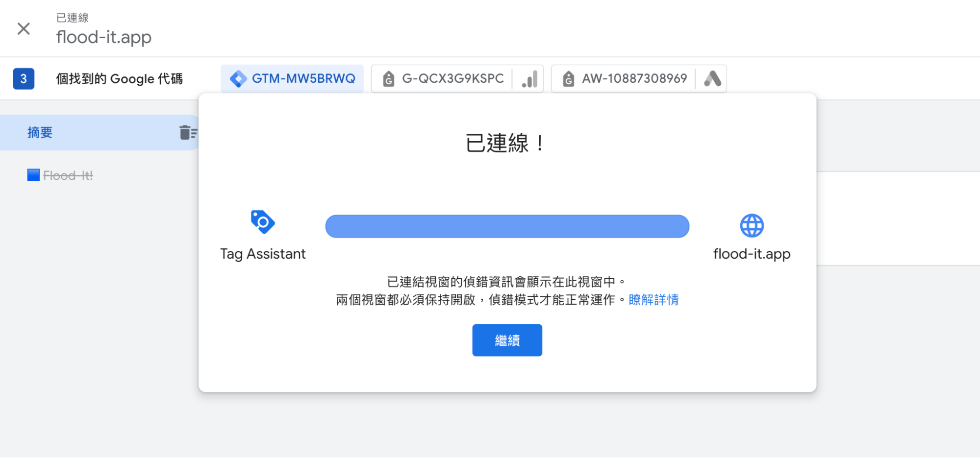Screen dimensions: 980x458
Task: Click the tag icon on AW-10887308969 chip
Action: [569, 78]
